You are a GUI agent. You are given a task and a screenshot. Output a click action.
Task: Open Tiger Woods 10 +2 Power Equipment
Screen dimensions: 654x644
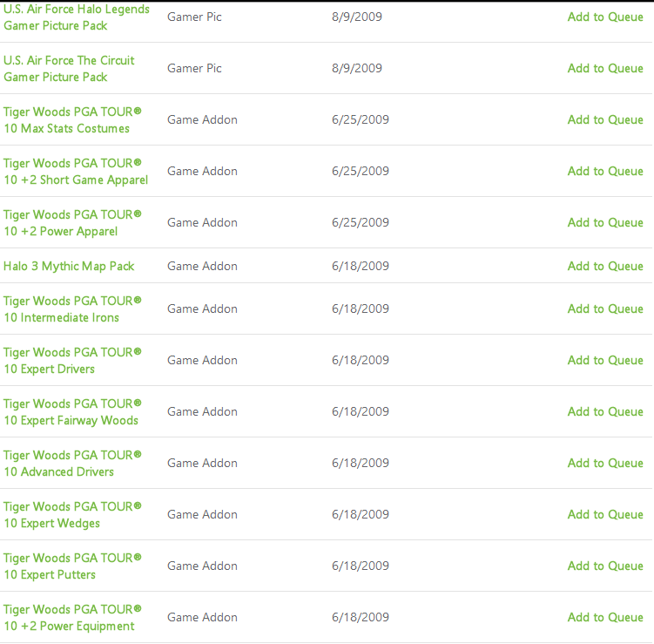coord(72,618)
